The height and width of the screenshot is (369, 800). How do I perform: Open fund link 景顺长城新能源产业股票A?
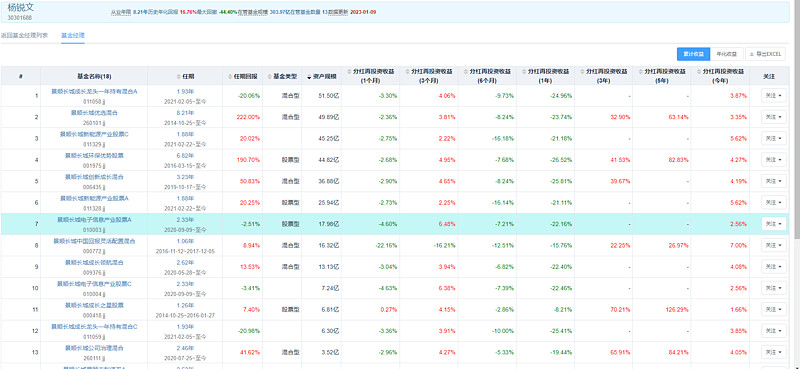click(x=94, y=198)
